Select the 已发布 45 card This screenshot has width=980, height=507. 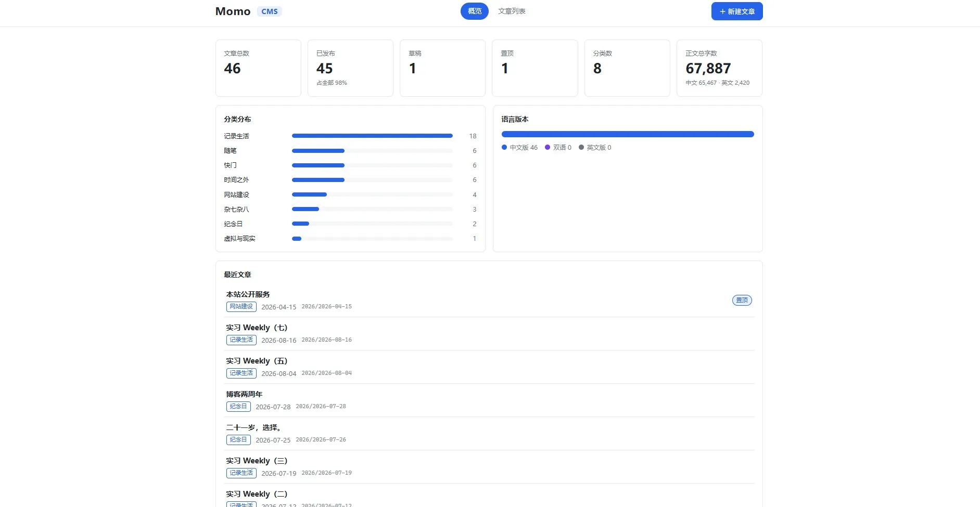pyautogui.click(x=350, y=68)
